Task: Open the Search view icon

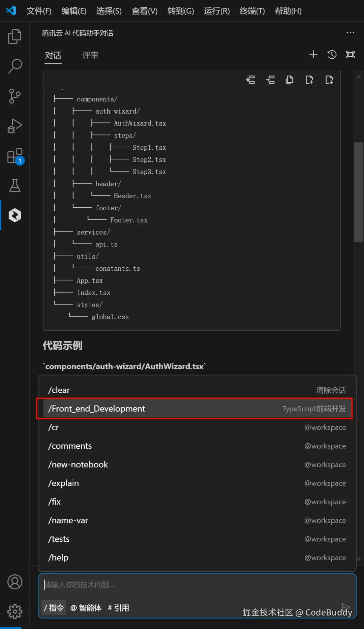Action: coord(14,66)
